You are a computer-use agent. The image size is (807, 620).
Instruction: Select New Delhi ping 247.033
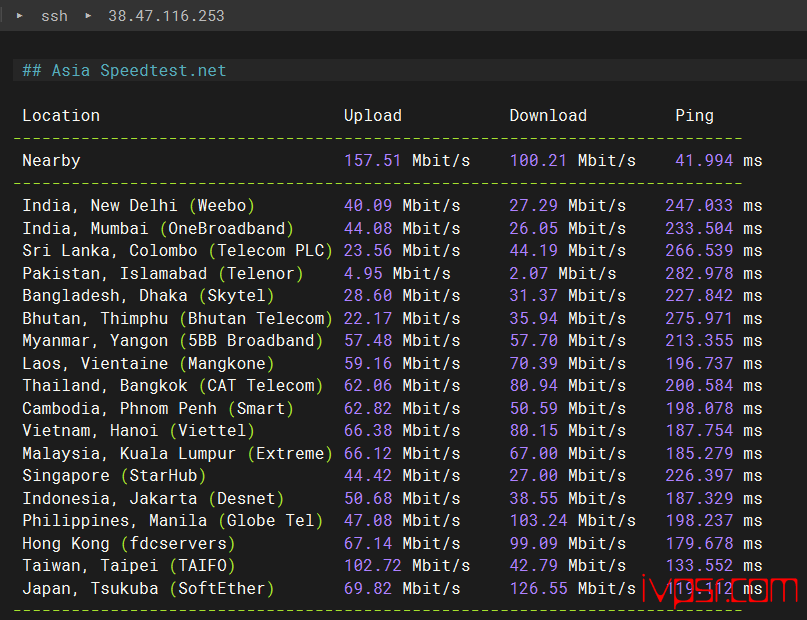[x=699, y=205]
